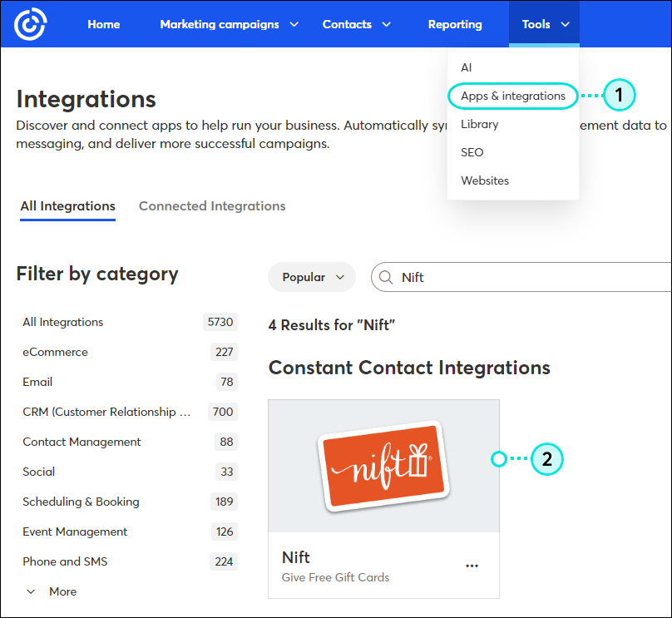
Task: Click the chevron next to Marketing campaigns
Action: (294, 25)
